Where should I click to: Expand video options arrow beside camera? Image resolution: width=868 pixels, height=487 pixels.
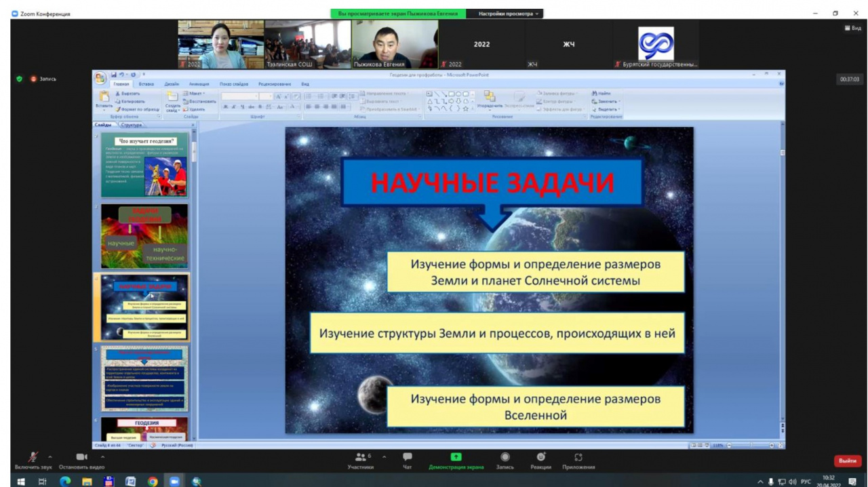(102, 456)
